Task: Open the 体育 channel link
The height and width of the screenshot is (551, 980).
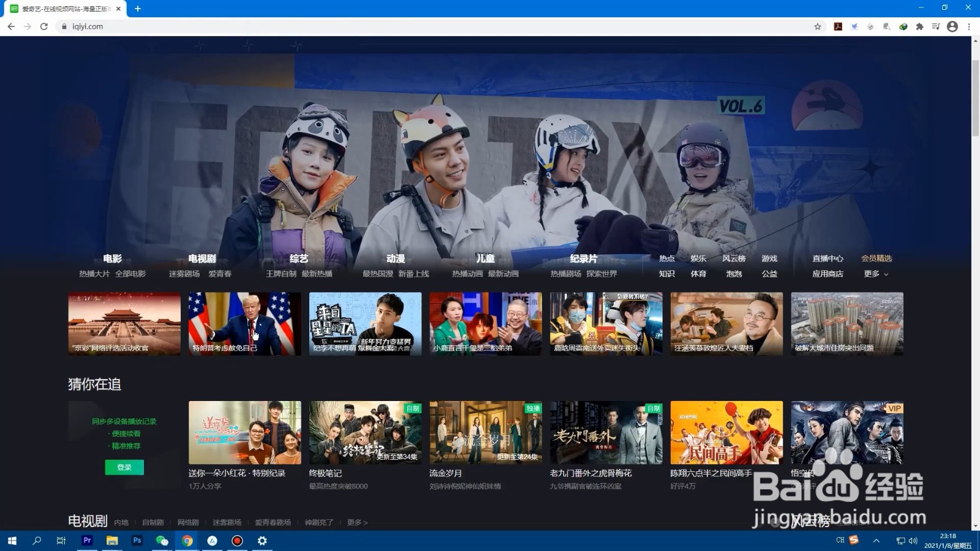Action: [x=698, y=274]
